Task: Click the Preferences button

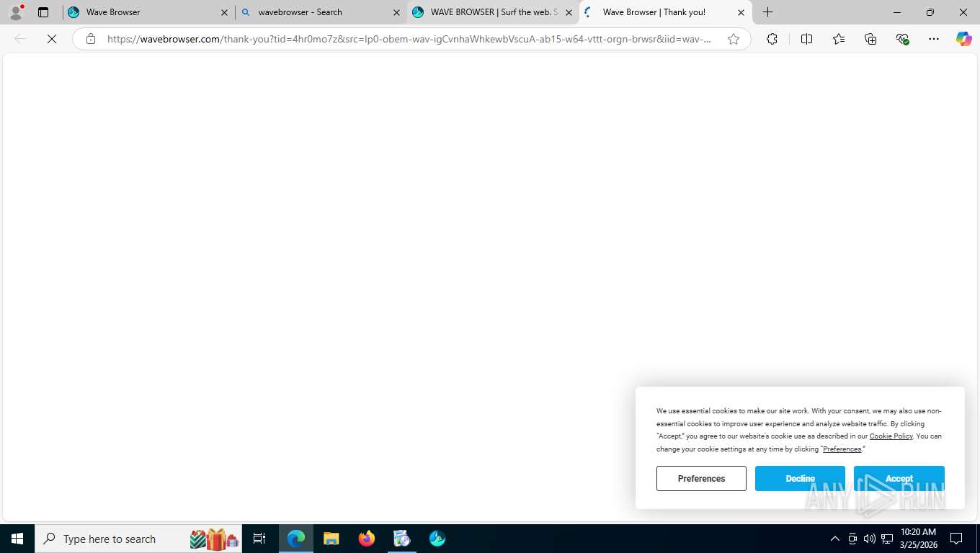Action: click(701, 478)
